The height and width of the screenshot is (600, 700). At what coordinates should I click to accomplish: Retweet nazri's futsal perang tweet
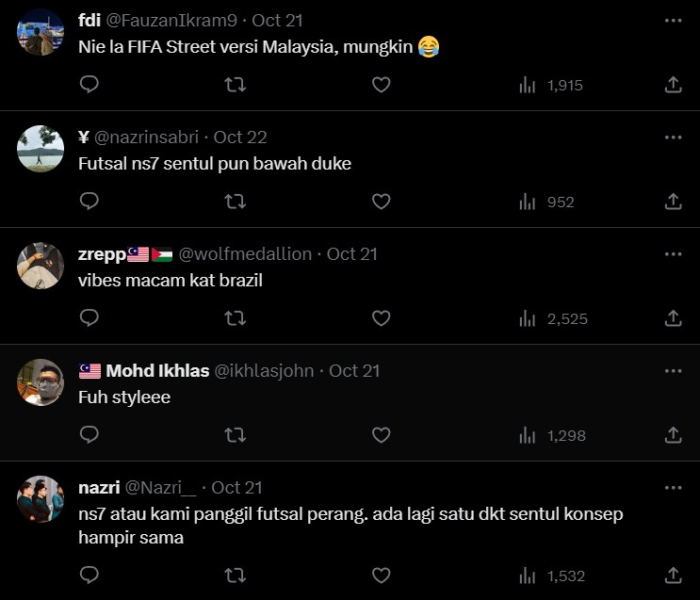click(x=236, y=575)
